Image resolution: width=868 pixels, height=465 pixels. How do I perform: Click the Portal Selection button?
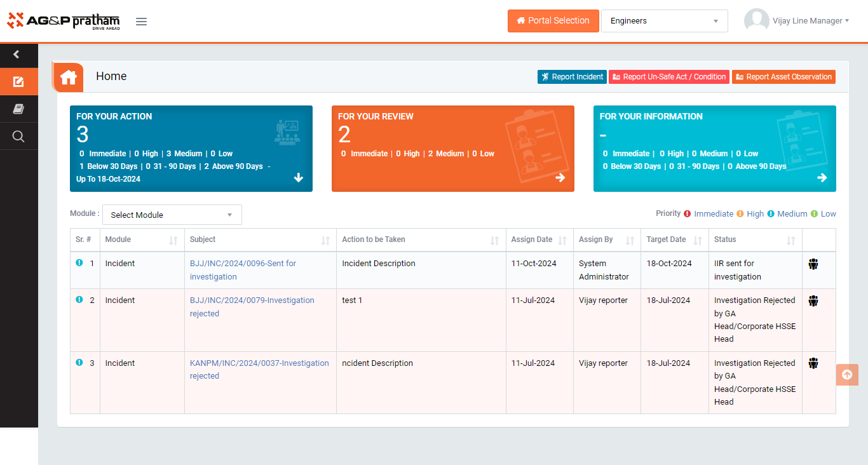[x=553, y=21]
